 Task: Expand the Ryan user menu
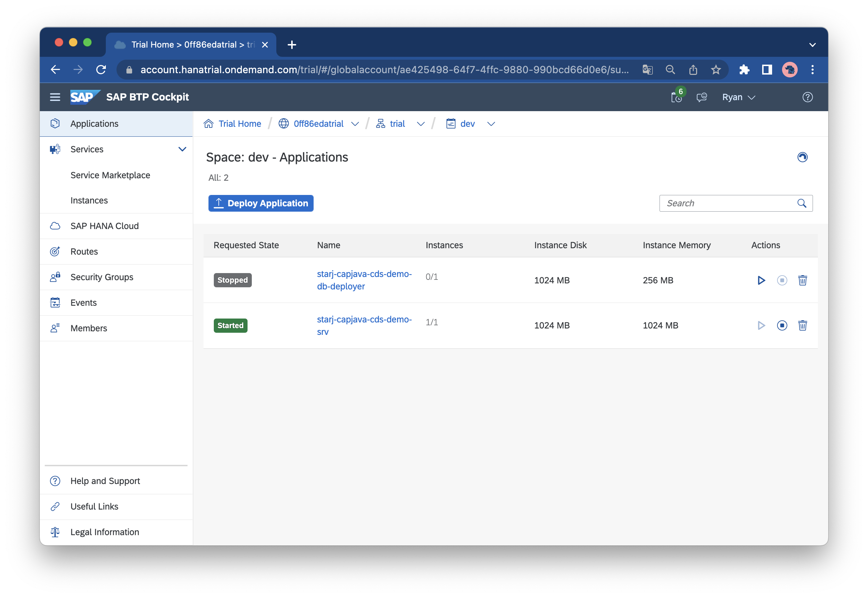click(x=738, y=97)
